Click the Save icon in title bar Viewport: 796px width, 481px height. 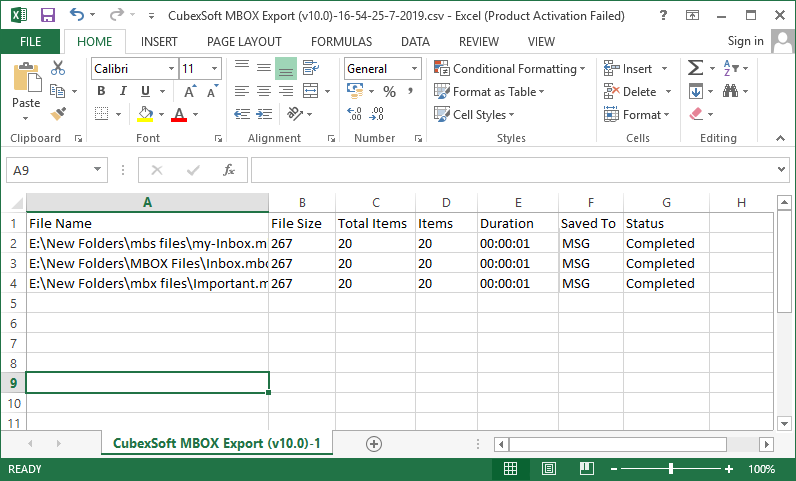pyautogui.click(x=47, y=15)
